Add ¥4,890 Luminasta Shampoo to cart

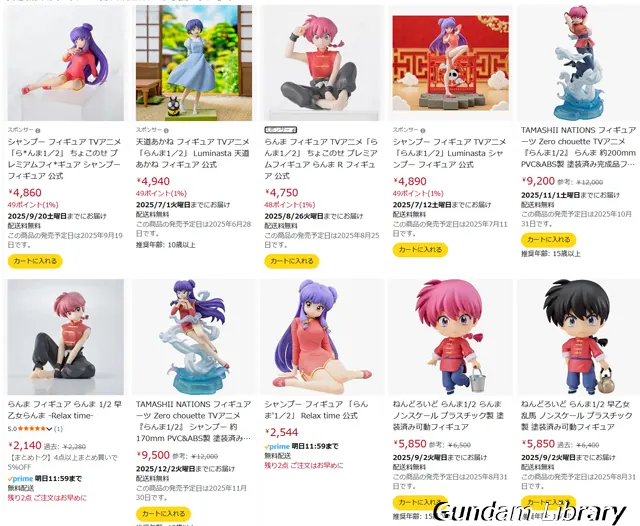420,249
